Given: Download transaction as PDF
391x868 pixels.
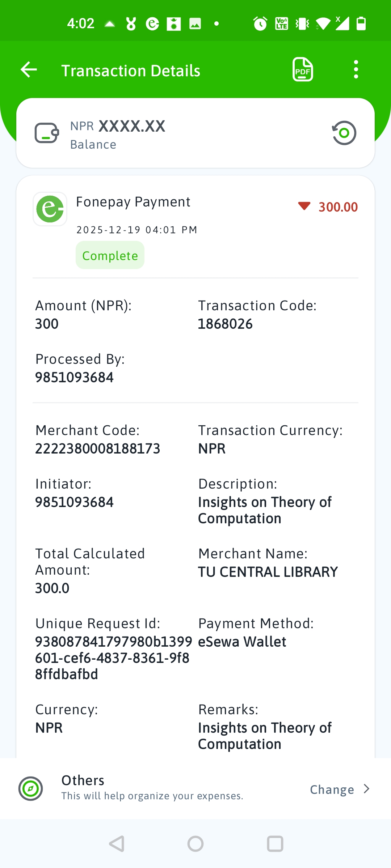Looking at the screenshot, I should [x=303, y=69].
